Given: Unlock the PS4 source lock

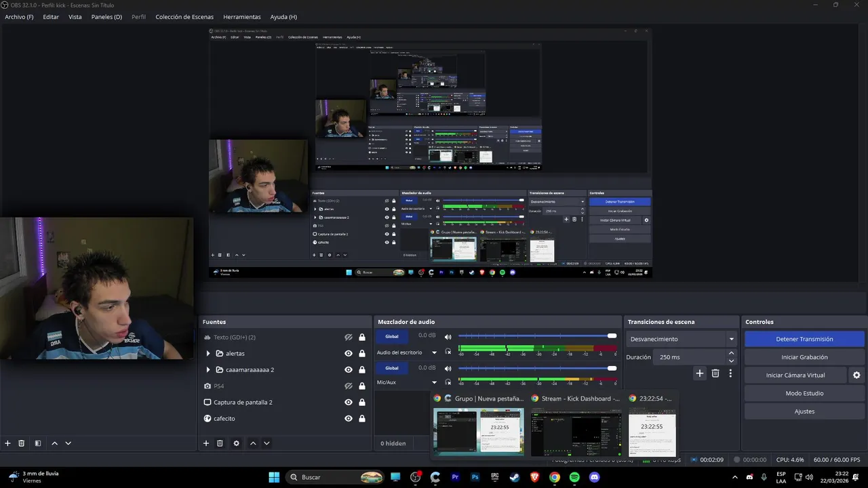Looking at the screenshot, I should (362, 386).
